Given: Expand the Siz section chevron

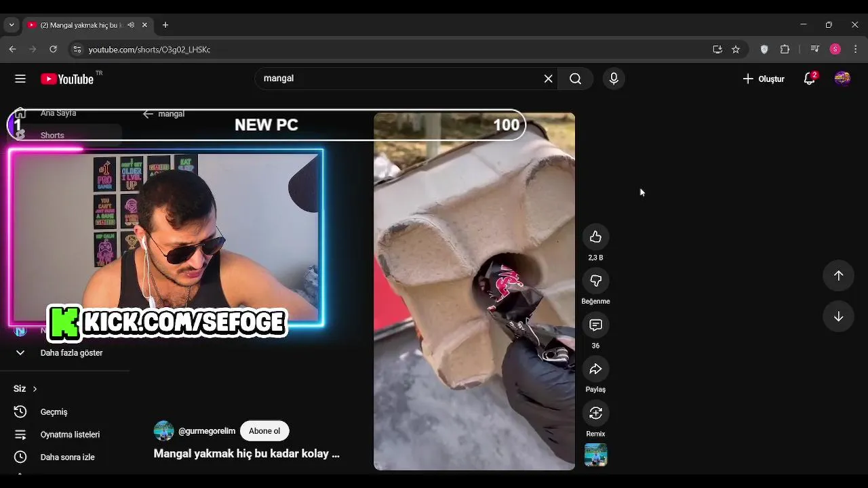Looking at the screenshot, I should [35, 388].
